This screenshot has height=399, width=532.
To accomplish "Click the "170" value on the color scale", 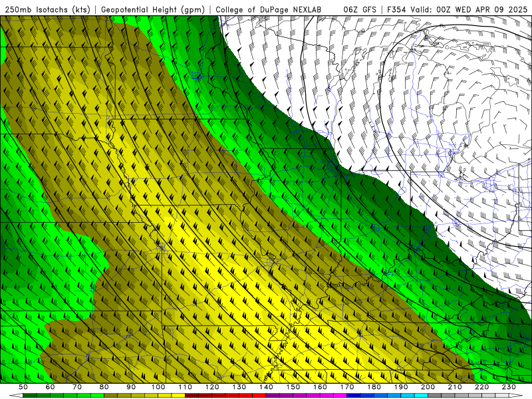I will click(x=347, y=387).
